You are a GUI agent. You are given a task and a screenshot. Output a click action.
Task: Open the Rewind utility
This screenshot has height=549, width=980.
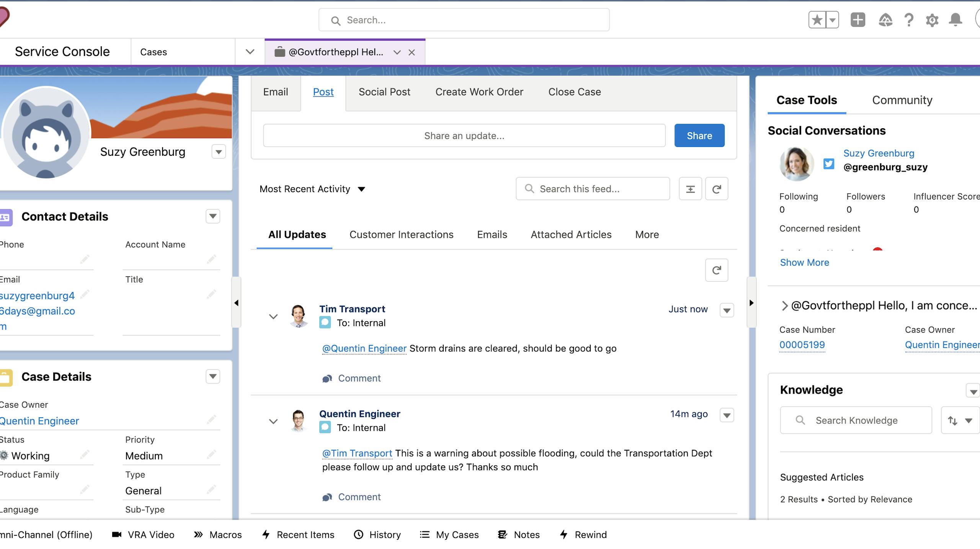pyautogui.click(x=583, y=534)
